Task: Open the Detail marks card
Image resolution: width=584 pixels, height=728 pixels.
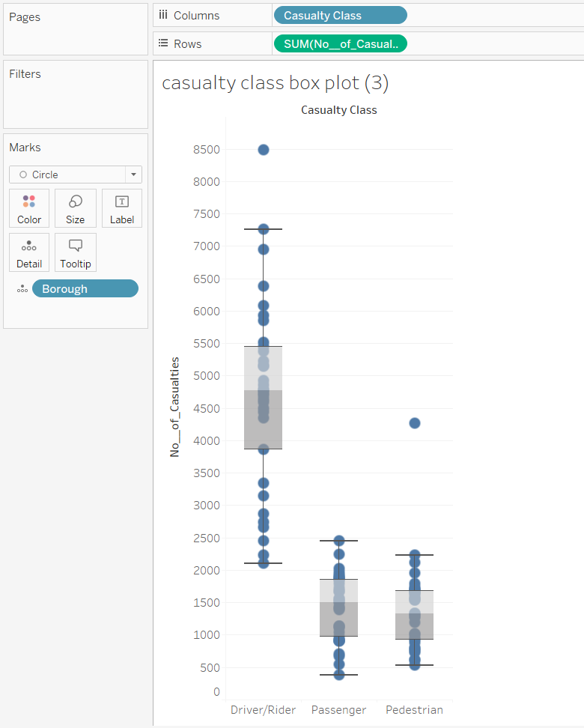Action: point(28,252)
